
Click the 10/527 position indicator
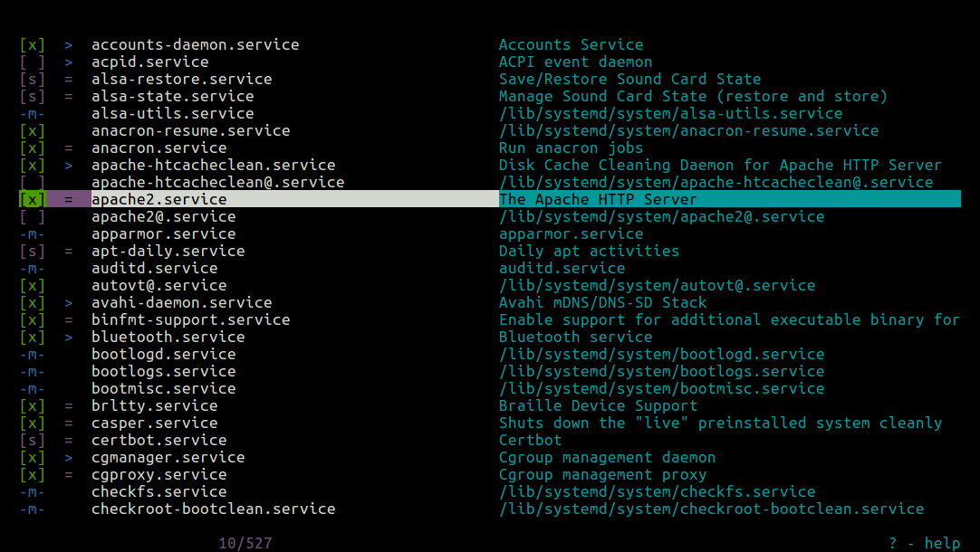(245, 543)
